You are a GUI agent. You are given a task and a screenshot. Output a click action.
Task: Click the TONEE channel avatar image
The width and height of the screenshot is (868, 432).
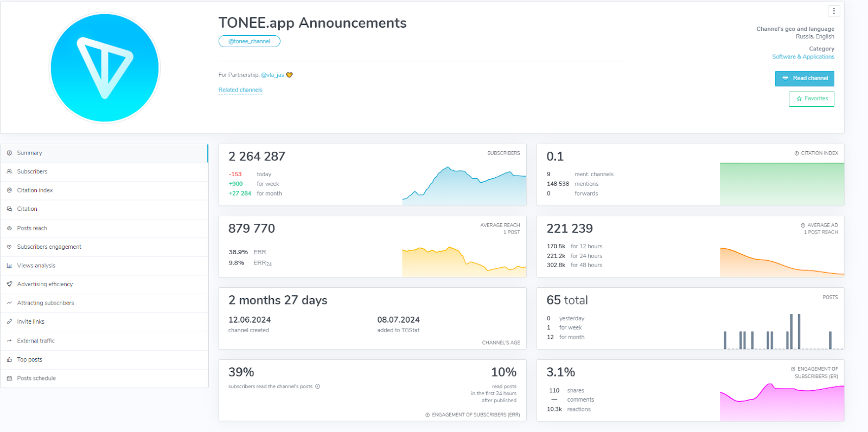(x=105, y=68)
